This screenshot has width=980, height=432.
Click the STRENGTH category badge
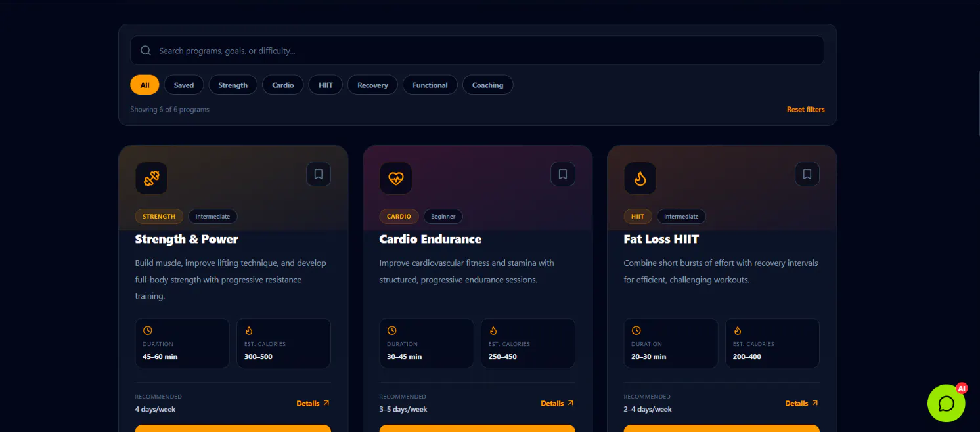point(159,216)
